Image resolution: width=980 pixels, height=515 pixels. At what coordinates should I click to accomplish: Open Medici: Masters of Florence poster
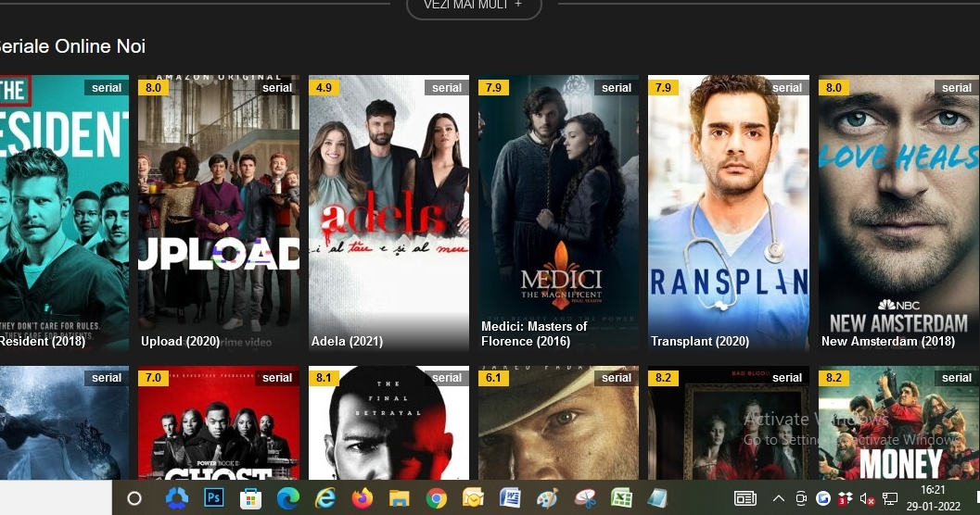coord(559,213)
